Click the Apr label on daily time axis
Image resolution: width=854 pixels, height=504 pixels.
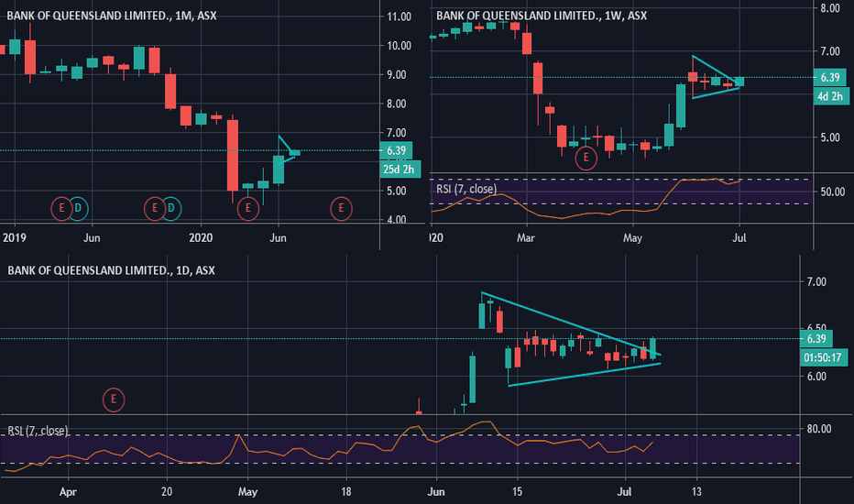pyautogui.click(x=68, y=492)
